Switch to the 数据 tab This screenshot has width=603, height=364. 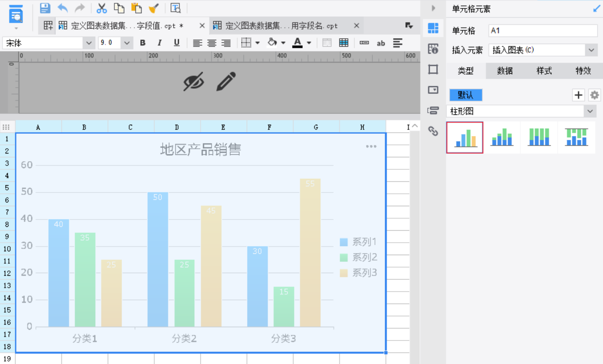505,71
